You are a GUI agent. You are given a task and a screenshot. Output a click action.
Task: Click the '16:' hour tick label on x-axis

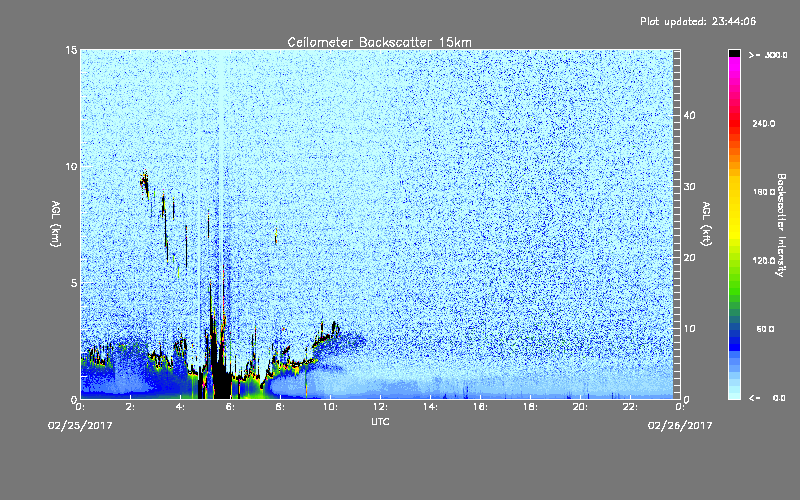coord(481,407)
